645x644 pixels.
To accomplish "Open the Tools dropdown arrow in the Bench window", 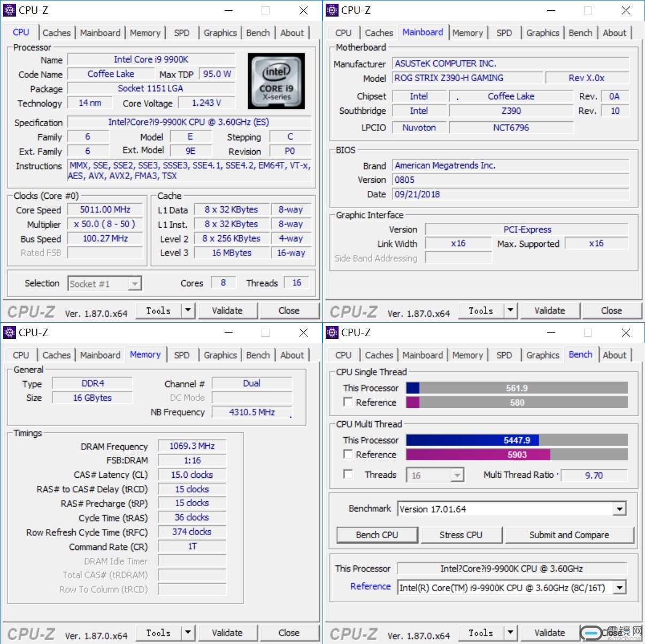I will point(510,633).
